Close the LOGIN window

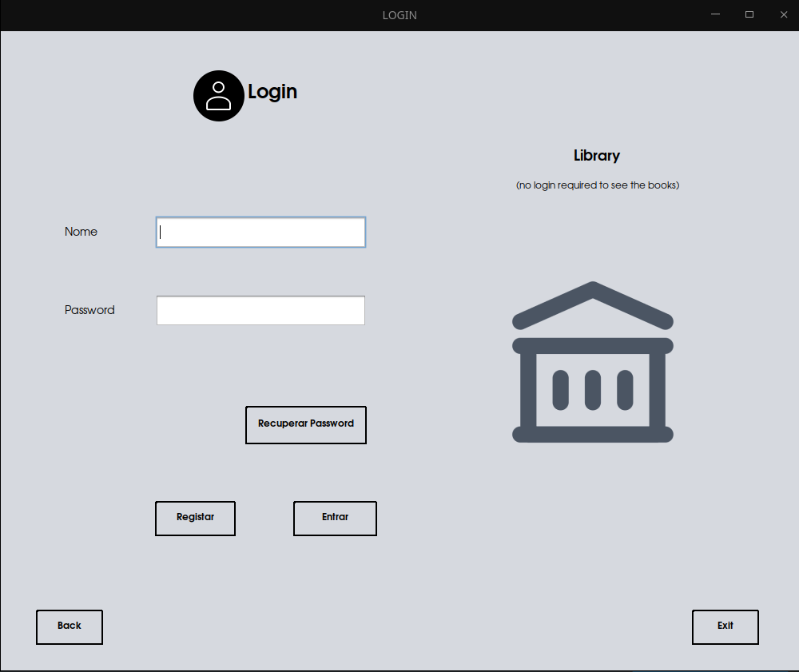coord(783,14)
